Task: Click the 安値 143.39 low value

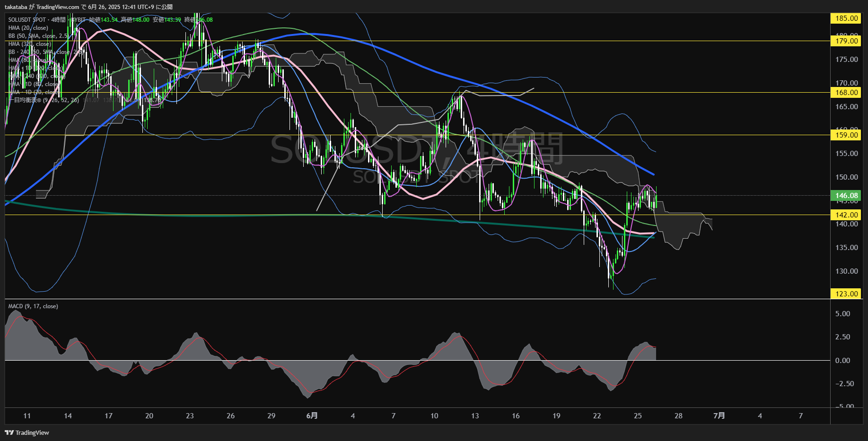Action: pos(167,20)
